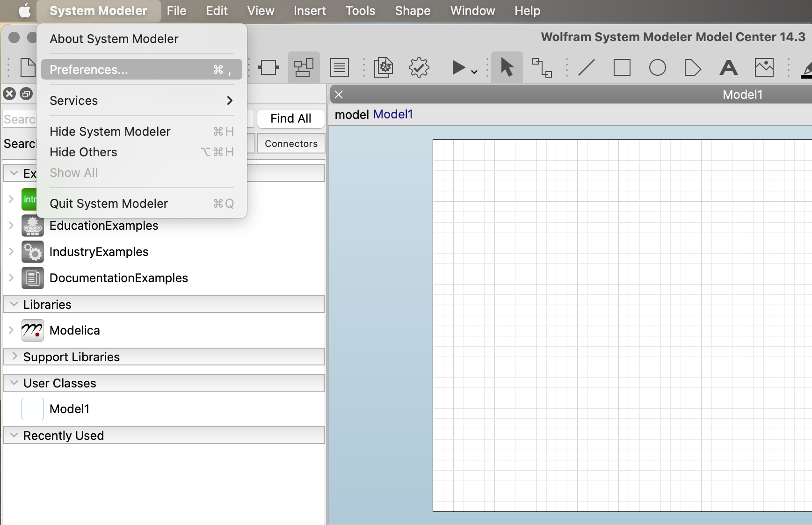812x525 pixels.
Task: Open the Tools menu
Action: 360,10
